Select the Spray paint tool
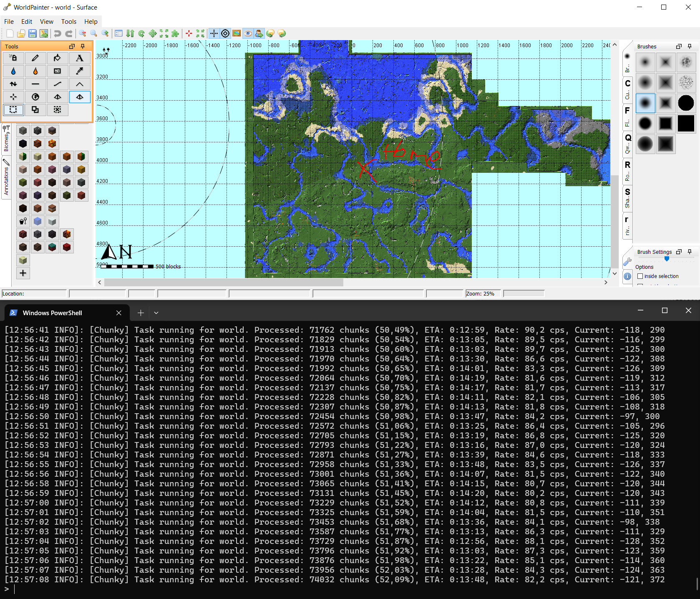The height and width of the screenshot is (599, 700). 14,58
